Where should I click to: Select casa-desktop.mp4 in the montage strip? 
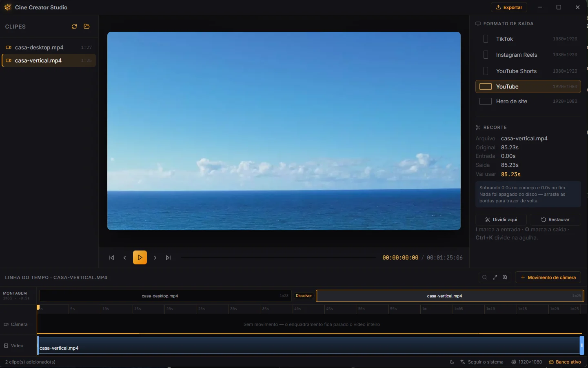click(165, 296)
